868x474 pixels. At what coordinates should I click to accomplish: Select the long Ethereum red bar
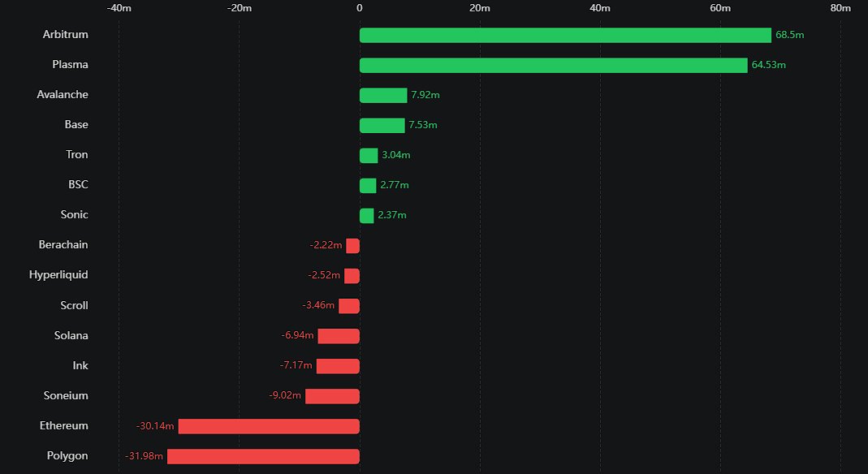(x=269, y=426)
